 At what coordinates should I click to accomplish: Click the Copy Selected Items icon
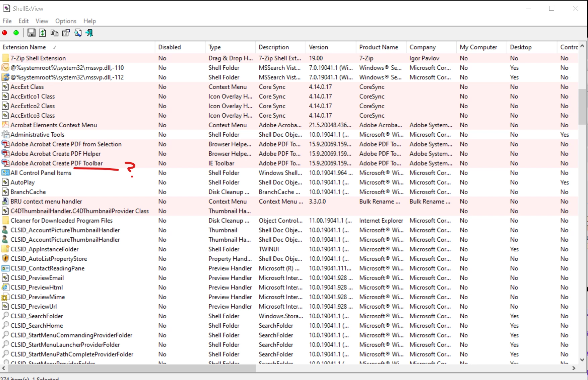54,33
